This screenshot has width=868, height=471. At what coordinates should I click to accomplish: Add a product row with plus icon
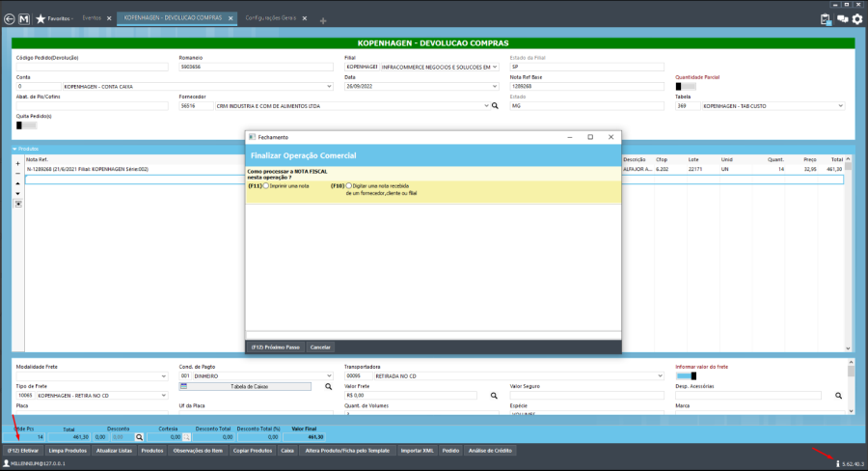tap(17, 163)
